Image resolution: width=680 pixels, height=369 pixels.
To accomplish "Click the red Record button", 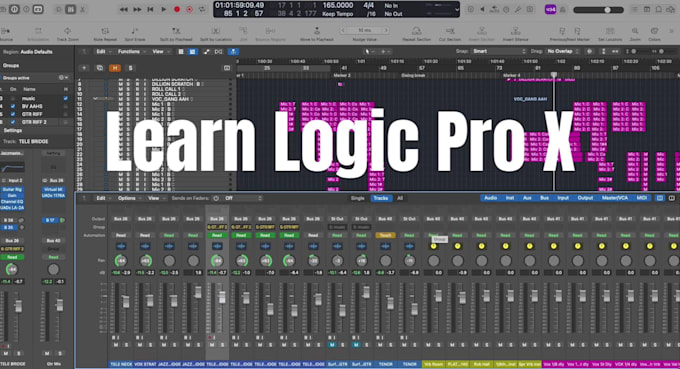I will click(x=177, y=9).
